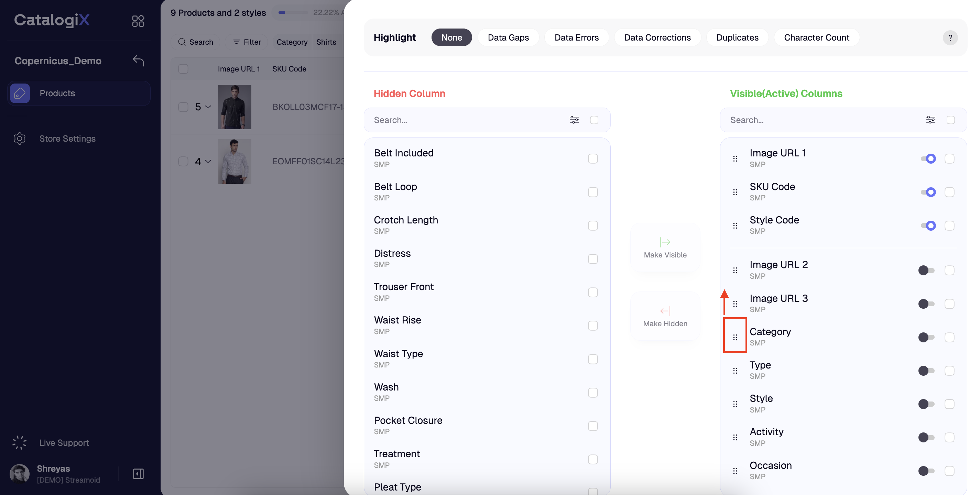Click the Make Visible button
This screenshot has width=980, height=495.
pyautogui.click(x=665, y=247)
